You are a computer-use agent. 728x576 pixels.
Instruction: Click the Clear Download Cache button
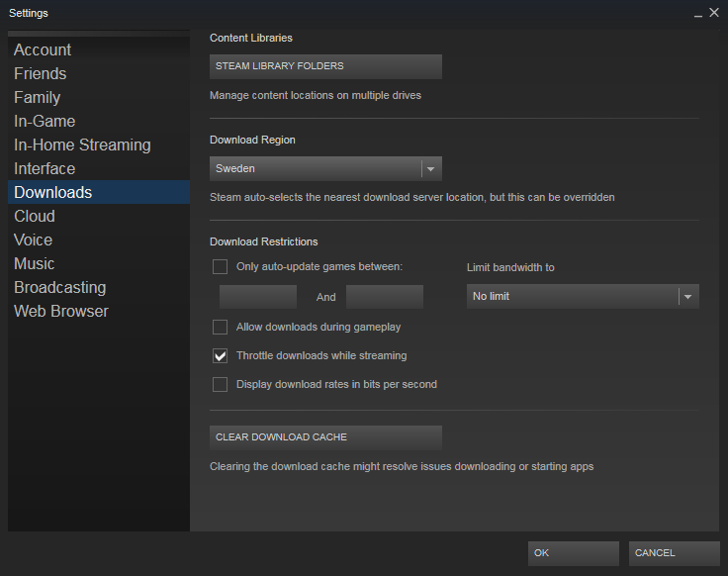325,437
